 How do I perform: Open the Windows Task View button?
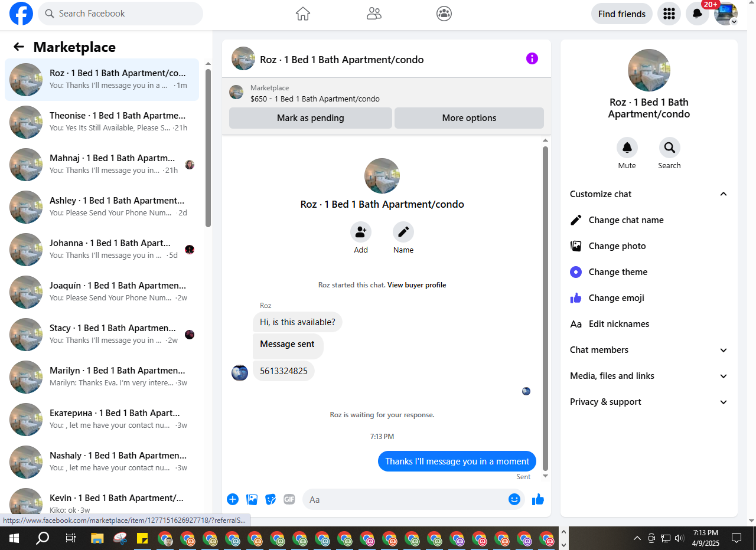click(x=70, y=538)
